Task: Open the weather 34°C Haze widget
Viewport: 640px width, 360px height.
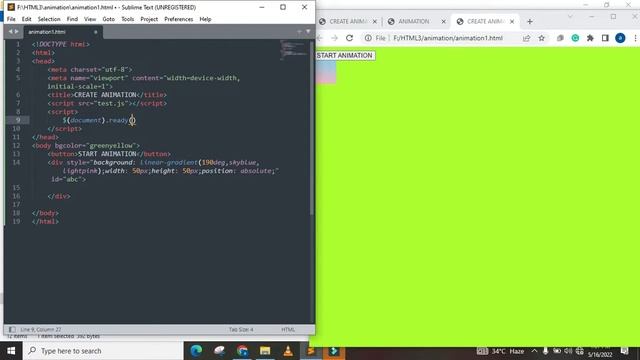Action: [501, 351]
